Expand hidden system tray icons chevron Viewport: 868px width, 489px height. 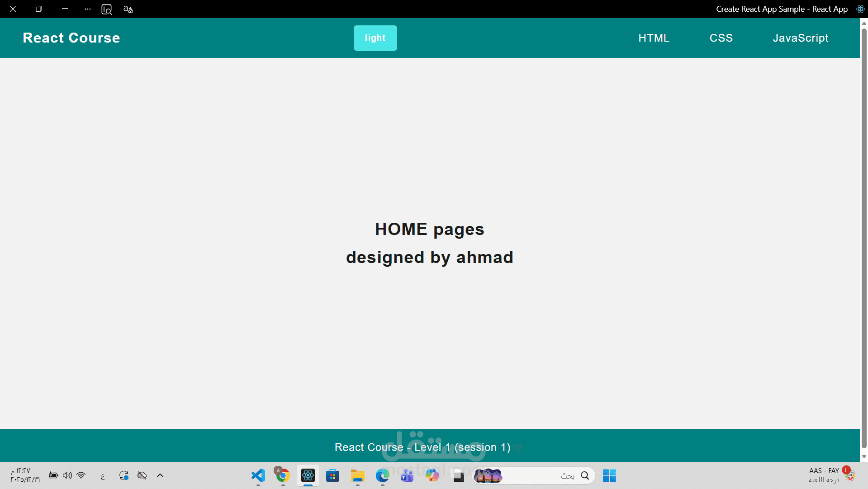[160, 475]
